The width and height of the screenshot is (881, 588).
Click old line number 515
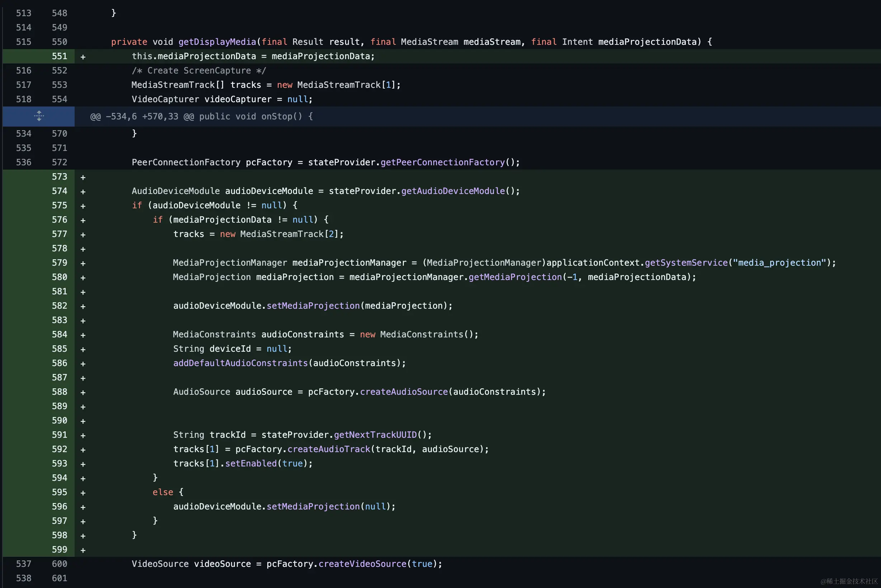[x=23, y=42]
